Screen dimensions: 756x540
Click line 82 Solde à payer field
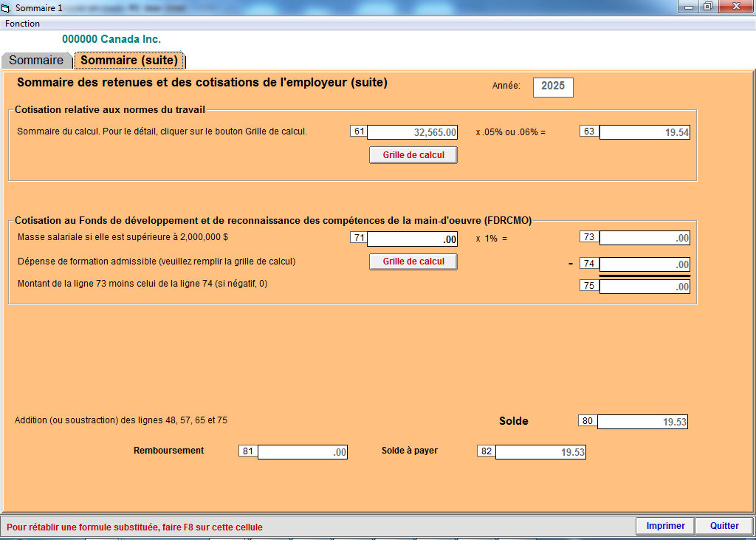coord(540,452)
